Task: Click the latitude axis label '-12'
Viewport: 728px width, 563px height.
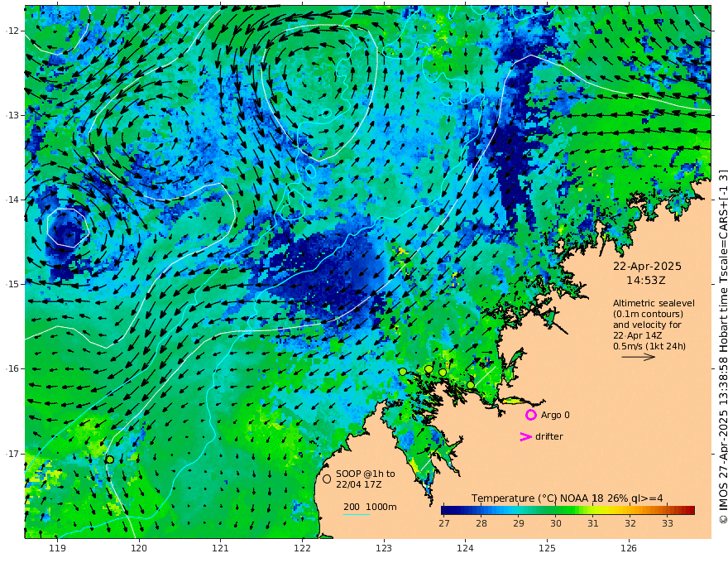Action: coord(12,31)
